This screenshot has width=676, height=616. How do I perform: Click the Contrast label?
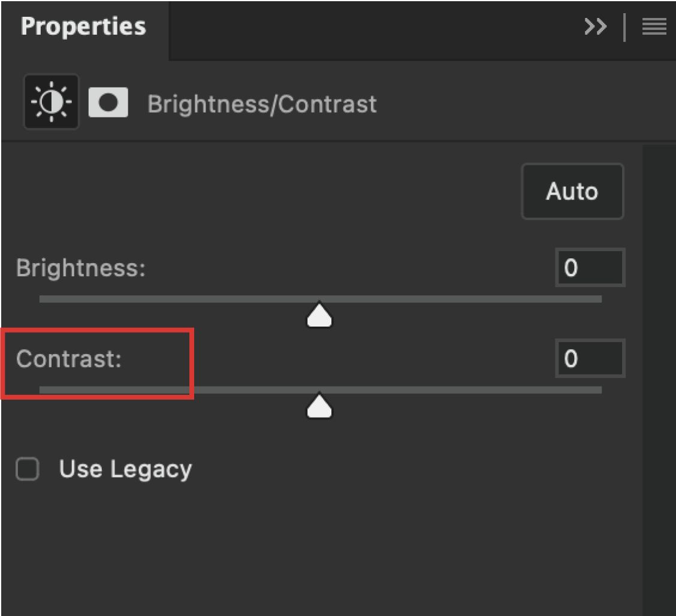pyautogui.click(x=69, y=359)
